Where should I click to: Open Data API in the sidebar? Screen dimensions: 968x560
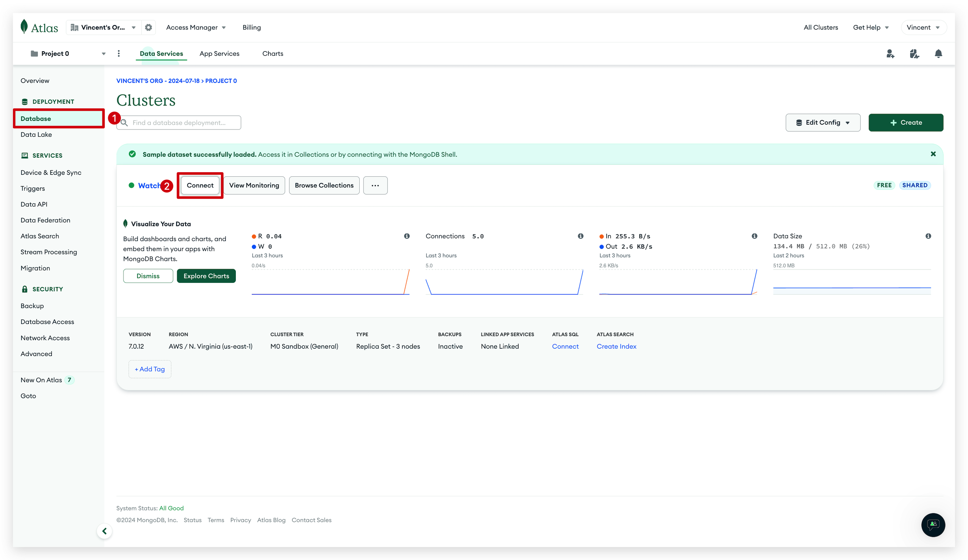coord(34,204)
